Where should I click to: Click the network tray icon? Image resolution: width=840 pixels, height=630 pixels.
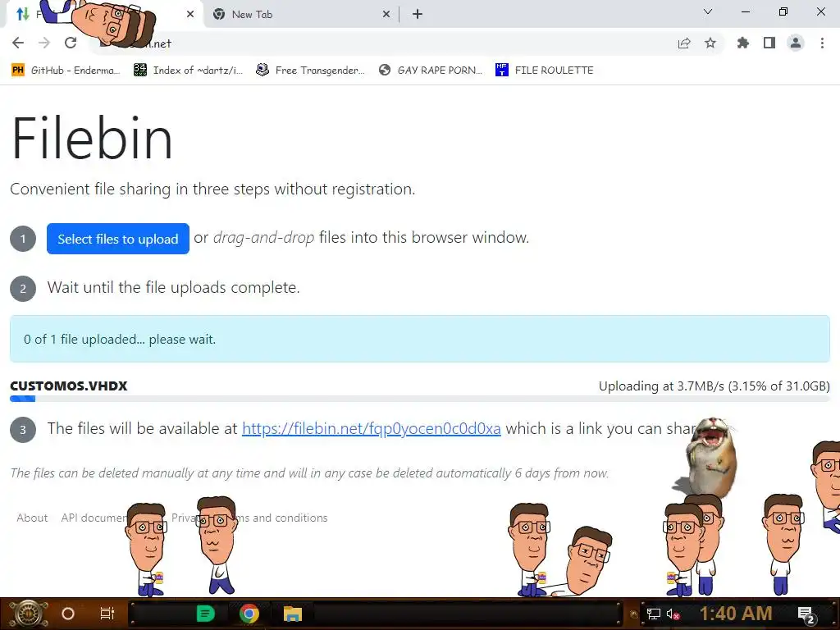(x=654, y=614)
